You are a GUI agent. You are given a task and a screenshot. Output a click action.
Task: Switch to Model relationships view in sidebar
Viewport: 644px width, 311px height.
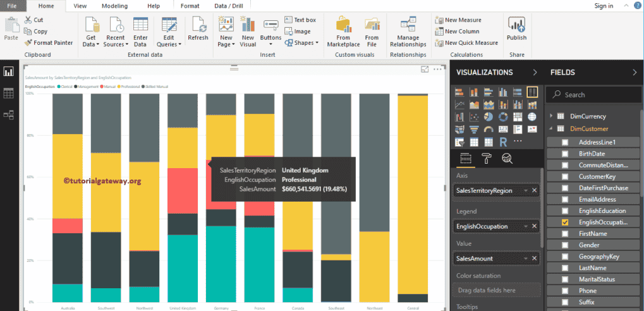9,115
